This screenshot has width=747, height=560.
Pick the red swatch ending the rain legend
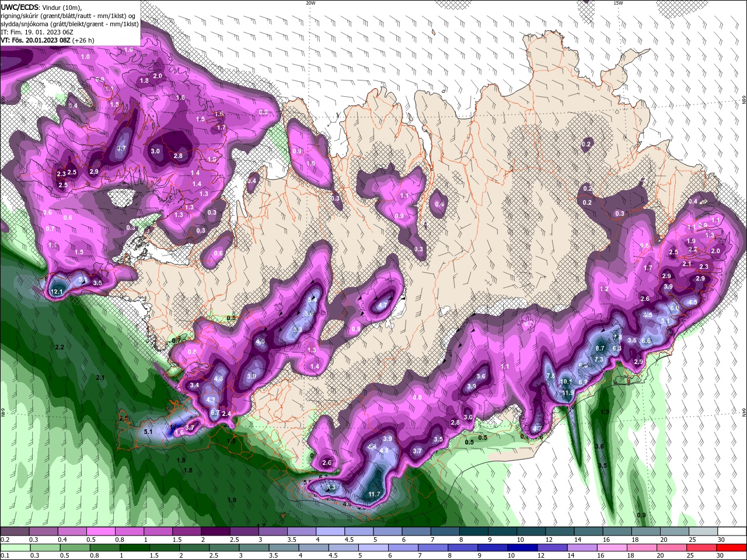pos(731,548)
